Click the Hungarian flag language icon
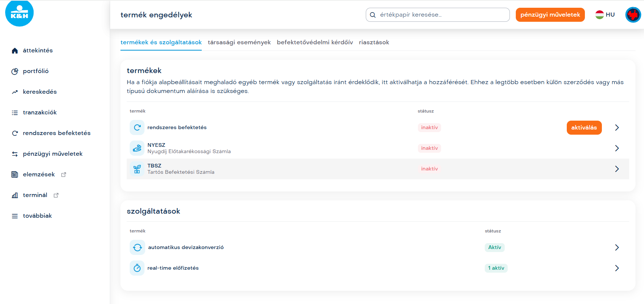Screen dimensions: 644x304 (x=600, y=15)
